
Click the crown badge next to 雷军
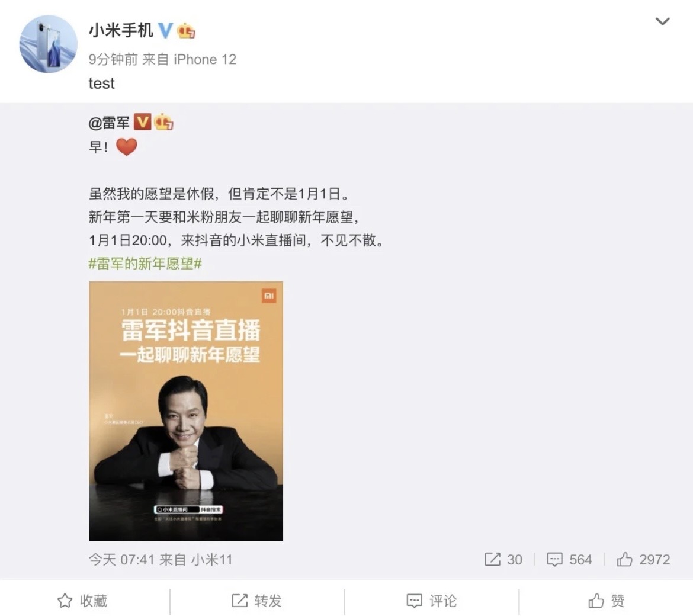163,122
